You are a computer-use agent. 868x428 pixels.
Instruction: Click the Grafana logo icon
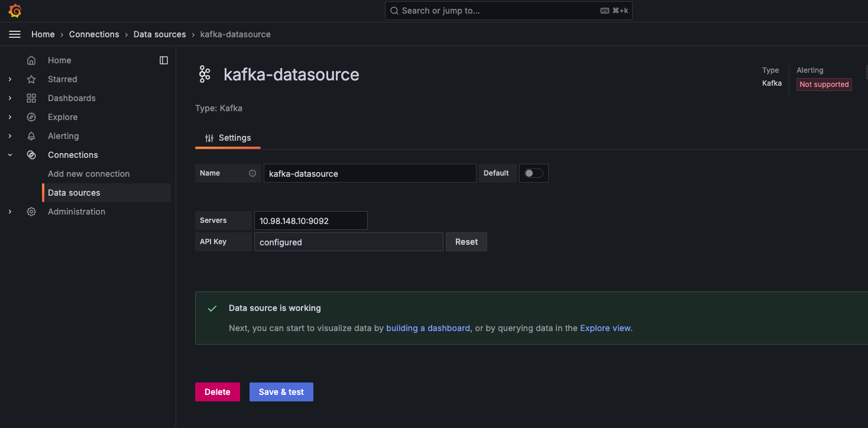pos(15,11)
